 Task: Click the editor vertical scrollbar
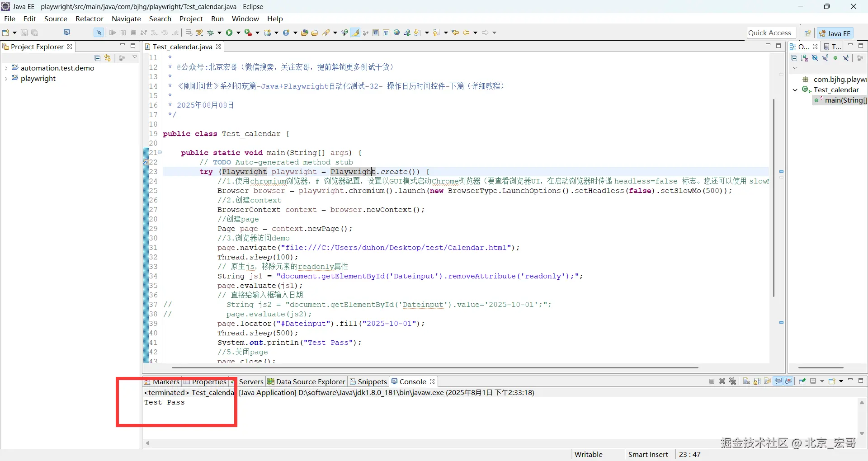pyautogui.click(x=774, y=198)
